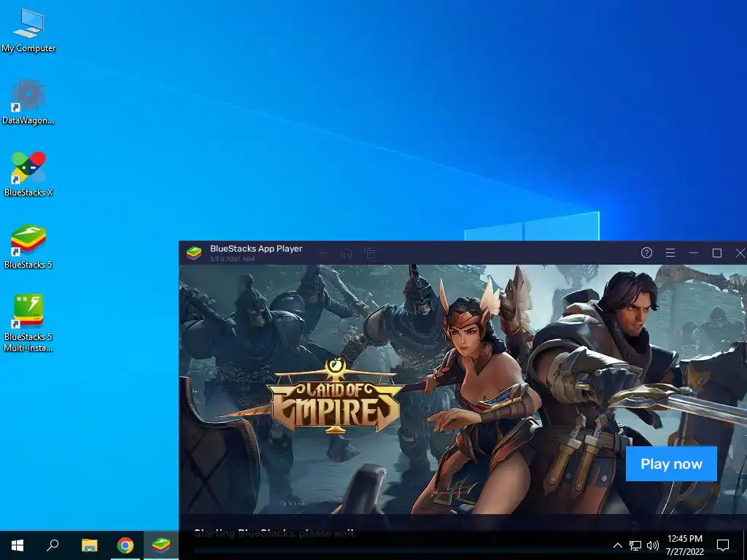Open Windows taskbar search
This screenshot has height=560, width=747.
click(x=53, y=545)
